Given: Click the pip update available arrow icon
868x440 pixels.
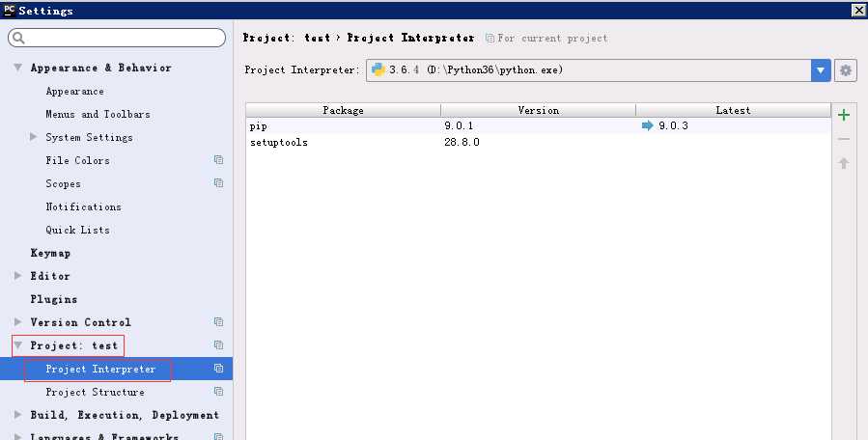Looking at the screenshot, I should coord(647,125).
